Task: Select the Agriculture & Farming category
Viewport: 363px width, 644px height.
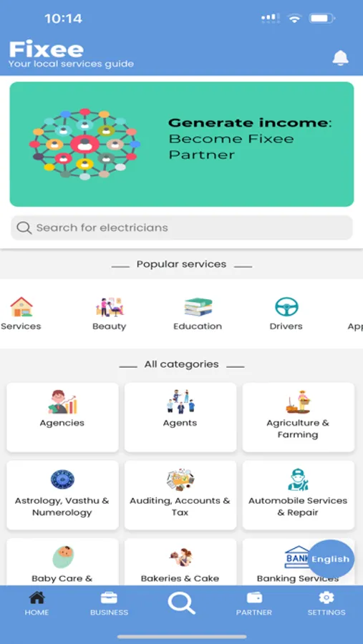Action: click(298, 417)
